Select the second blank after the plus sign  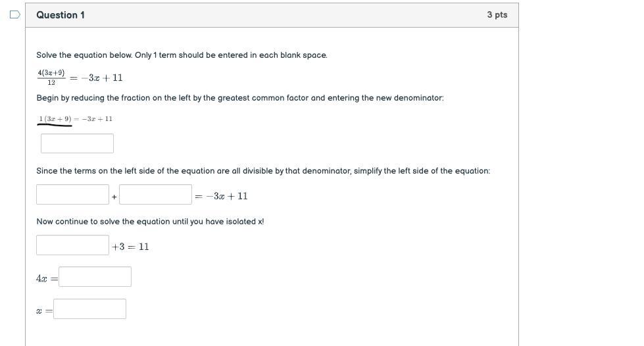(x=155, y=195)
